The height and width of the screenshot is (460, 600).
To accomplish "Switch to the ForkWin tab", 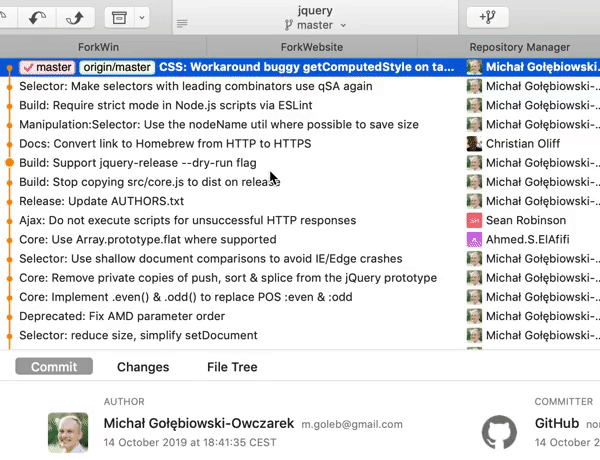I will 98,47.
